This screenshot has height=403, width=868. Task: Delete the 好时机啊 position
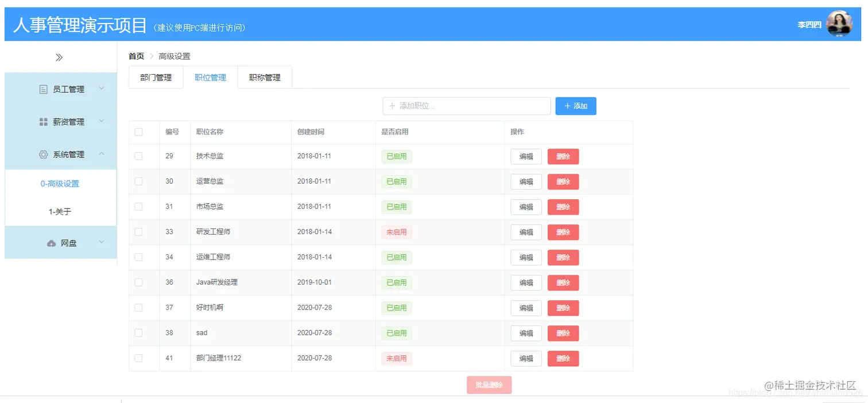point(563,308)
